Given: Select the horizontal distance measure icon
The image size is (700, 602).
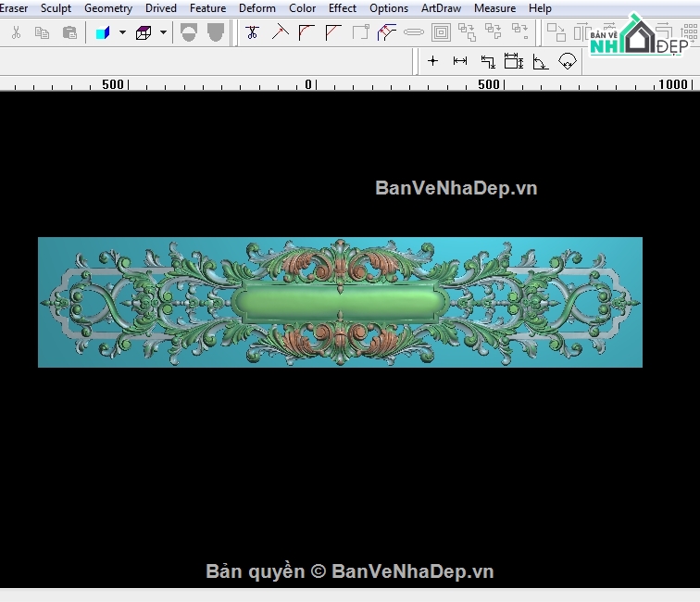Looking at the screenshot, I should pos(460,61).
